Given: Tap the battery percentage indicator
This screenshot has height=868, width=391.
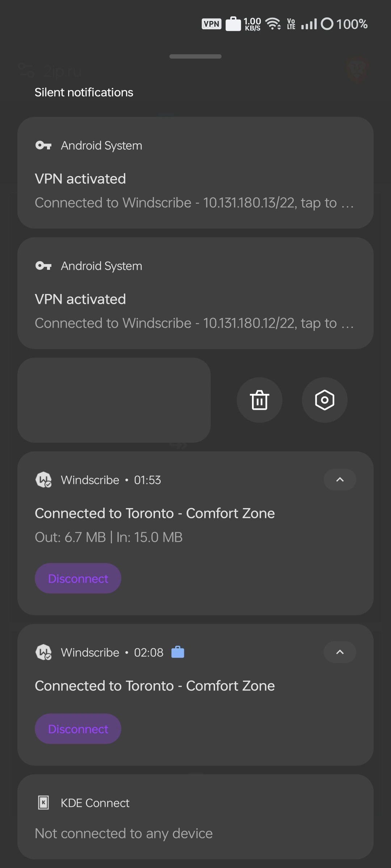Looking at the screenshot, I should pos(351,24).
